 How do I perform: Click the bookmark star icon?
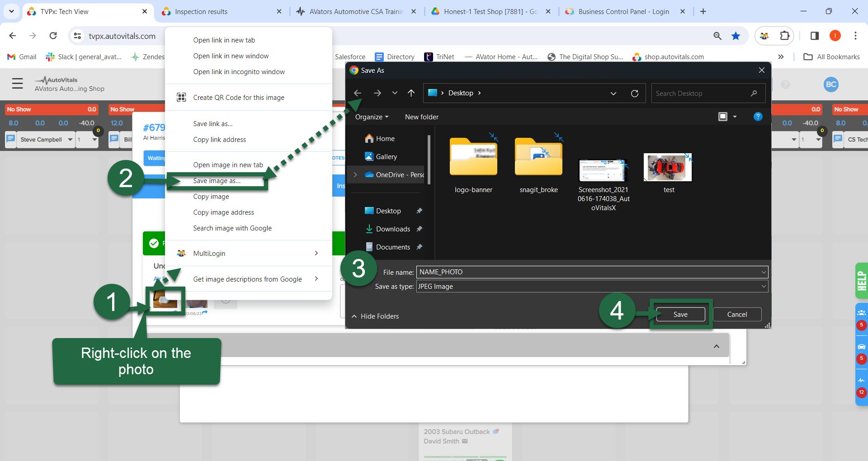coord(736,36)
